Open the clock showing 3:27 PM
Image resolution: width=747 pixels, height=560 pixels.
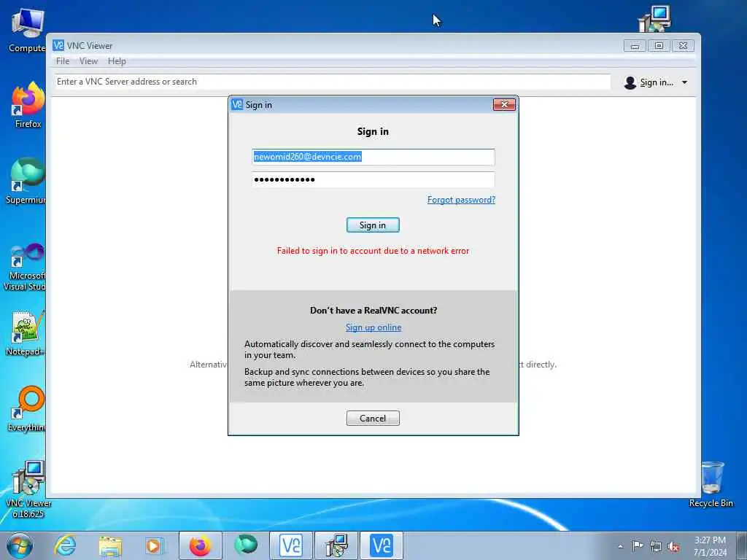tap(710, 545)
